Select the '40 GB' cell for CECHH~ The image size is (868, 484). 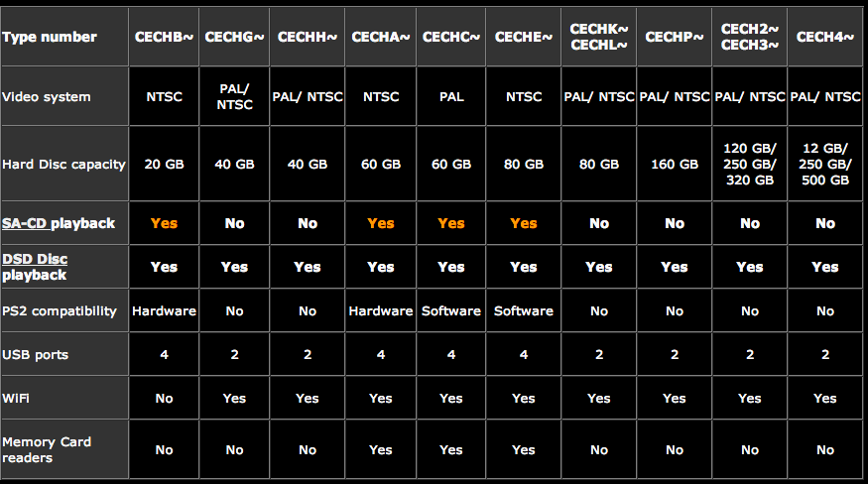pos(308,164)
